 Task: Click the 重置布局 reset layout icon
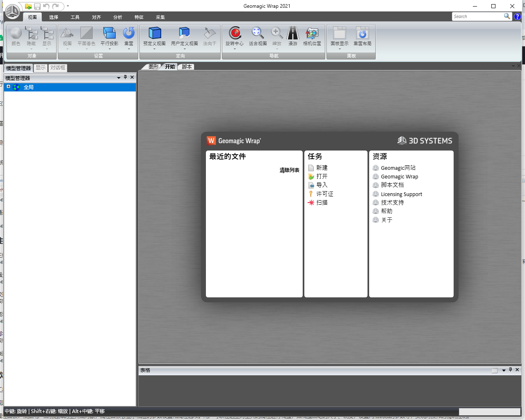point(363,33)
